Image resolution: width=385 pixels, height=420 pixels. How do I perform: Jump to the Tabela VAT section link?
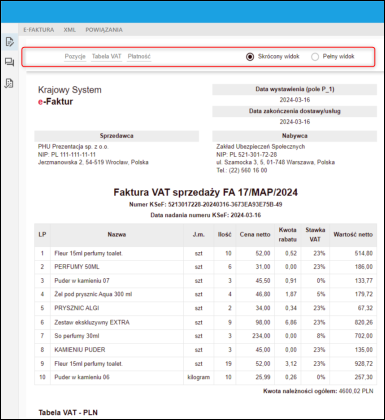coord(107,56)
